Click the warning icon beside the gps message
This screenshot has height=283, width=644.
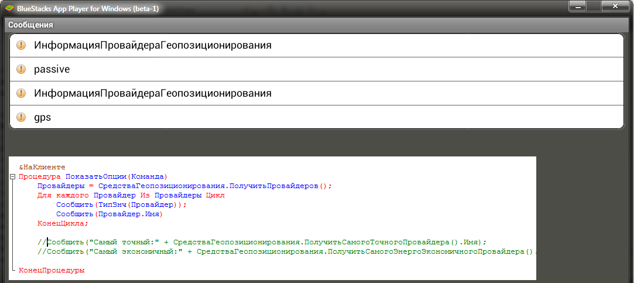point(22,117)
